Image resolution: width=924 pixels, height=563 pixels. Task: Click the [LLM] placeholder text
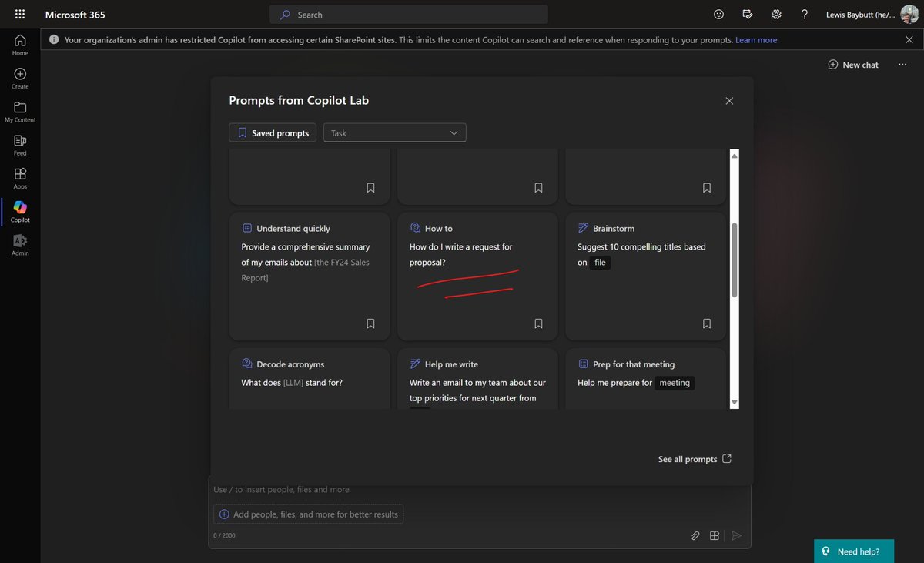[x=293, y=383]
